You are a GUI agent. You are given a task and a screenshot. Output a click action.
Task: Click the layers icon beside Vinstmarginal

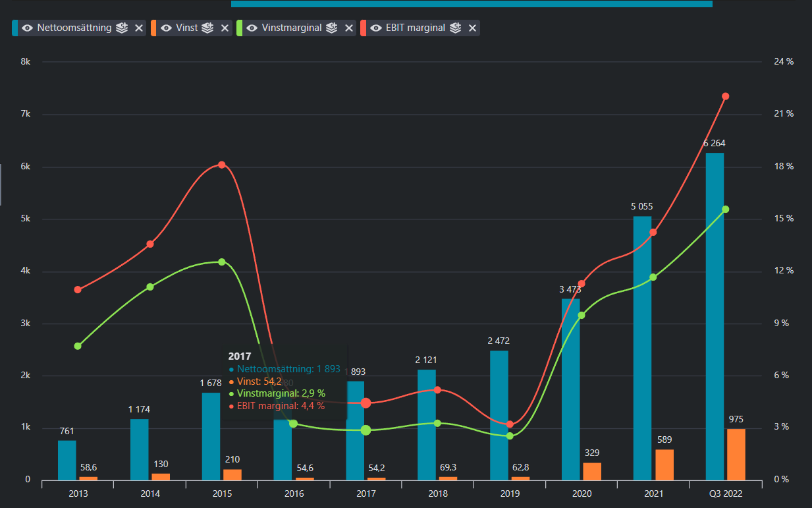332,28
